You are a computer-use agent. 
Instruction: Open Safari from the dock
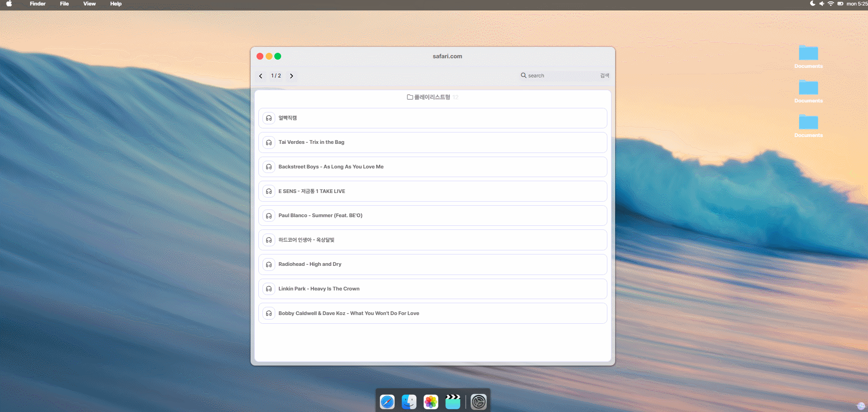pyautogui.click(x=387, y=402)
